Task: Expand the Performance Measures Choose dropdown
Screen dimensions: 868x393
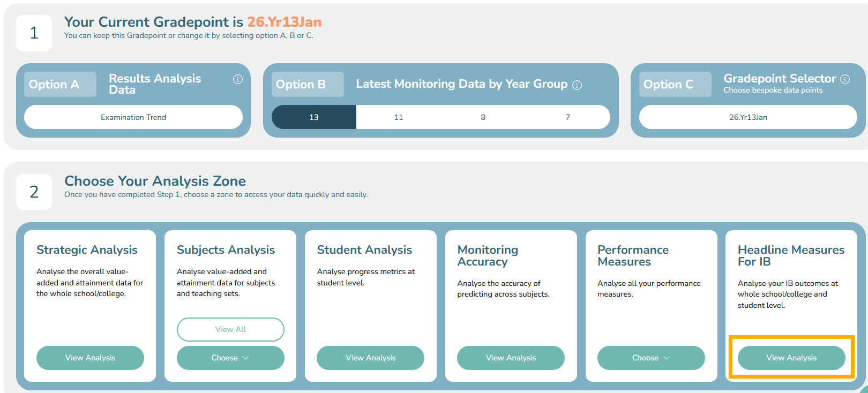Action: pyautogui.click(x=650, y=358)
